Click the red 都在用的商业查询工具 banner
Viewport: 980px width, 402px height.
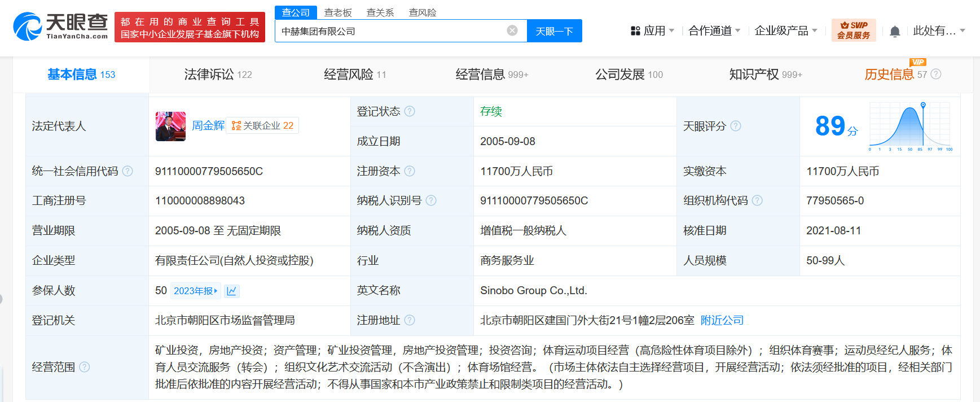(x=190, y=27)
